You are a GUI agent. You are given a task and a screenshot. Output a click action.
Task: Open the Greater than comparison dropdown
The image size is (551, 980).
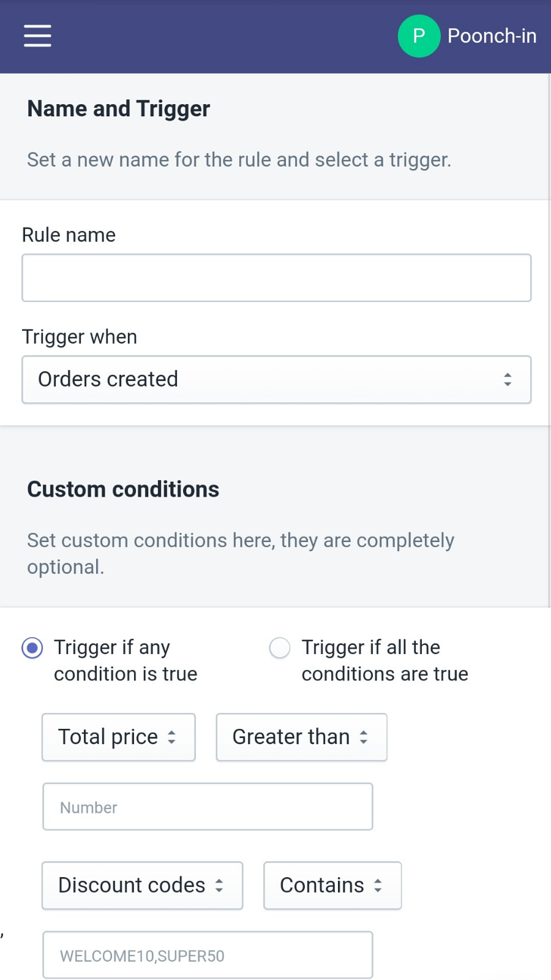pos(301,737)
